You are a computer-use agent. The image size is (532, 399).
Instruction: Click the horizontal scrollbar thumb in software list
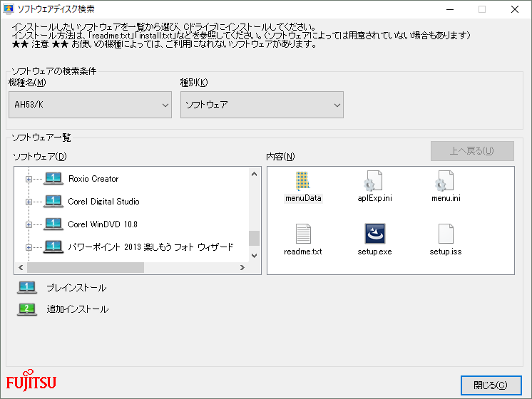tap(86, 267)
